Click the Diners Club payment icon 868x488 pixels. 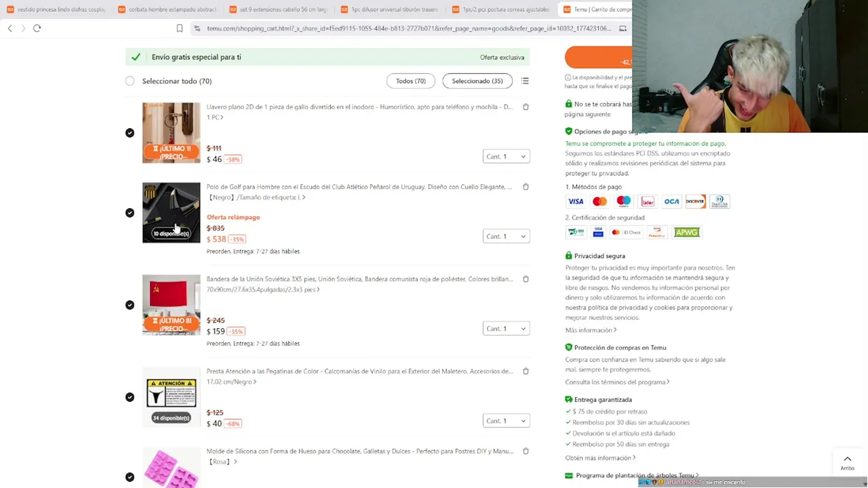click(719, 201)
